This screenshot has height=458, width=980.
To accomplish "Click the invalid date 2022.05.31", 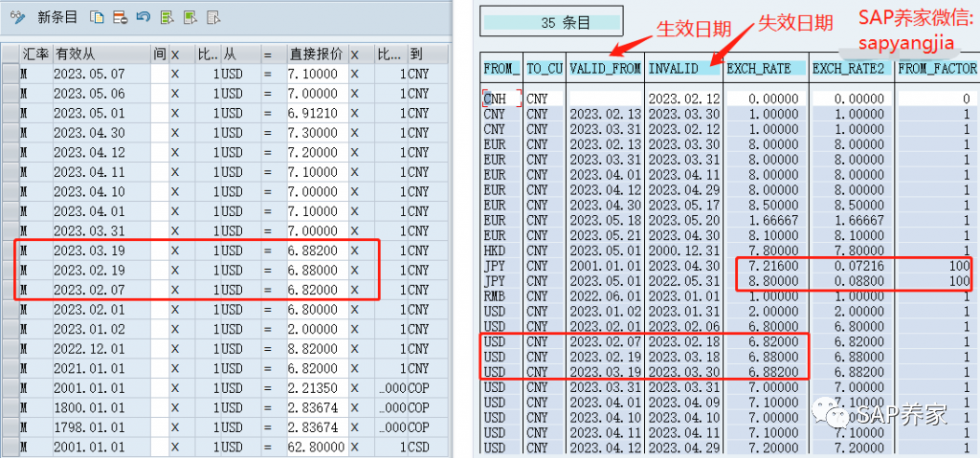I will point(683,280).
